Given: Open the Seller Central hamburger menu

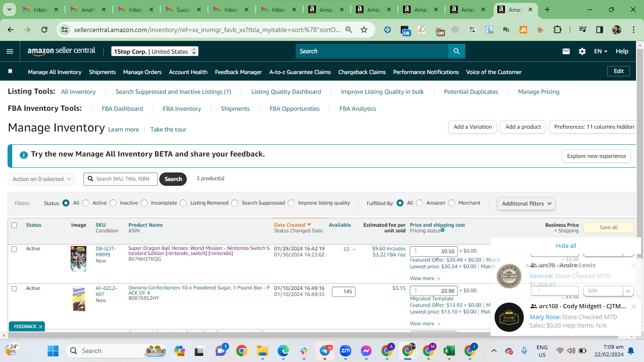Looking at the screenshot, I should pos(10,51).
